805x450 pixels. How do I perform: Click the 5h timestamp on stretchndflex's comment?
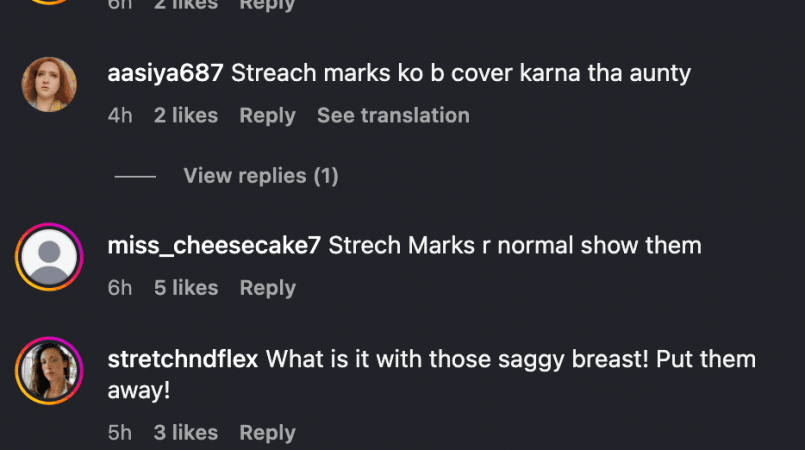[120, 433]
